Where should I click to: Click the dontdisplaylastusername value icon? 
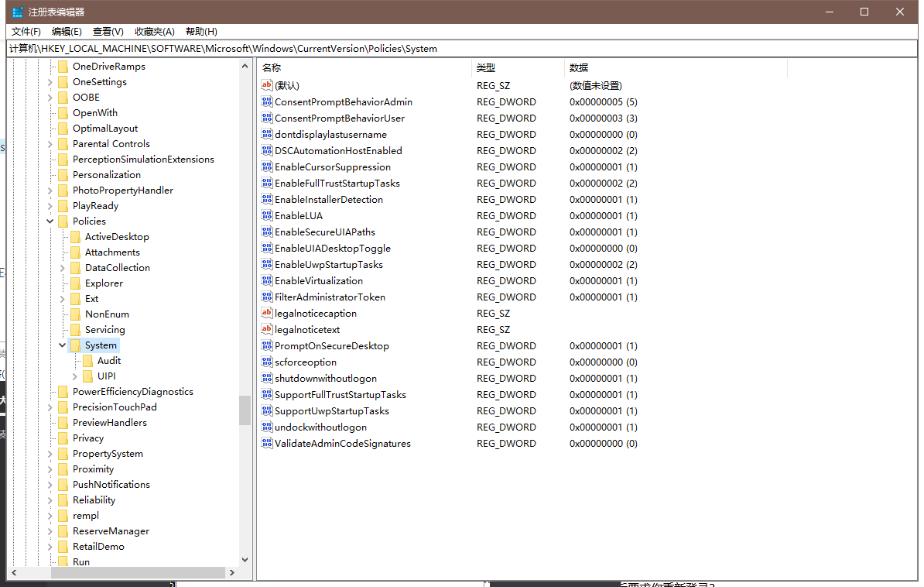pyautogui.click(x=267, y=134)
